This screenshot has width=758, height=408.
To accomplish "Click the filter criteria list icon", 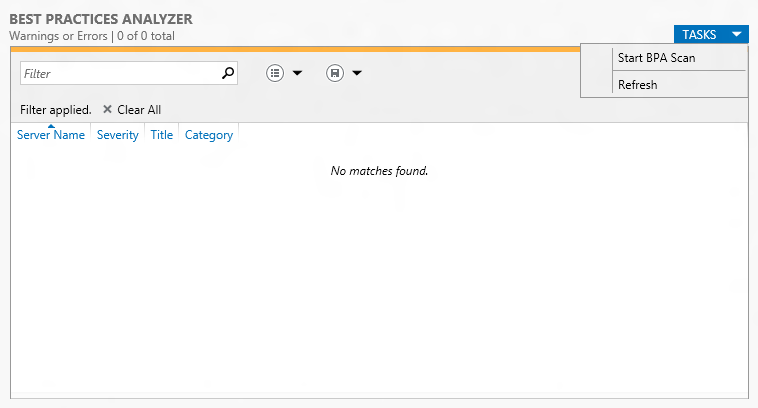I will coord(275,73).
